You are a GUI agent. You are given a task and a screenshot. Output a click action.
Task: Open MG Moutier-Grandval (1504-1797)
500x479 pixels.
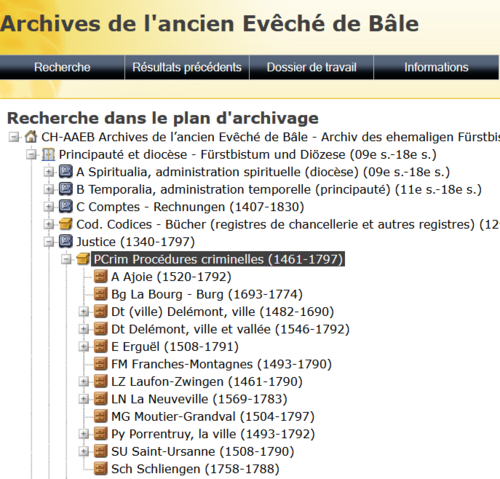[x=213, y=417]
